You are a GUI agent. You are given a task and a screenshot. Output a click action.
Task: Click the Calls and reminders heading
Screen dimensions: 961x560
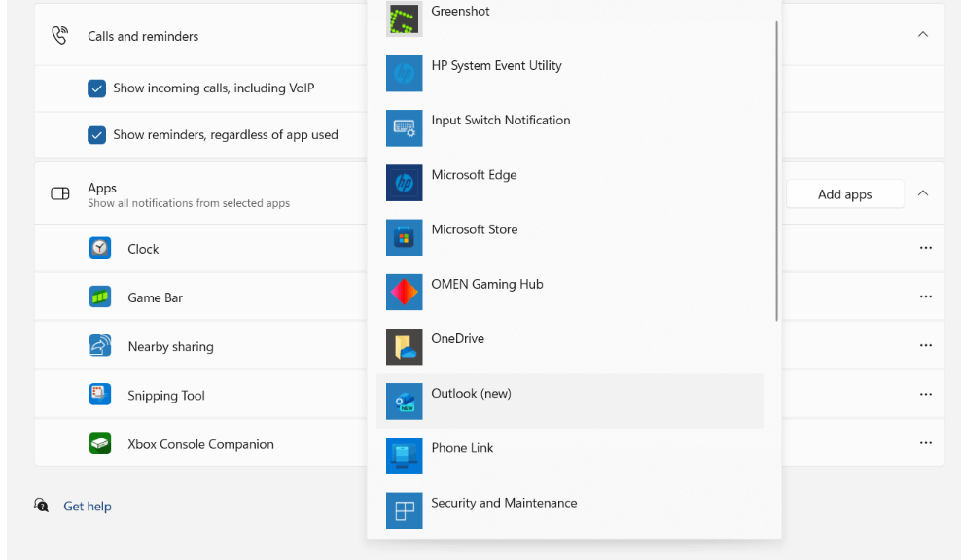pyautogui.click(x=143, y=36)
